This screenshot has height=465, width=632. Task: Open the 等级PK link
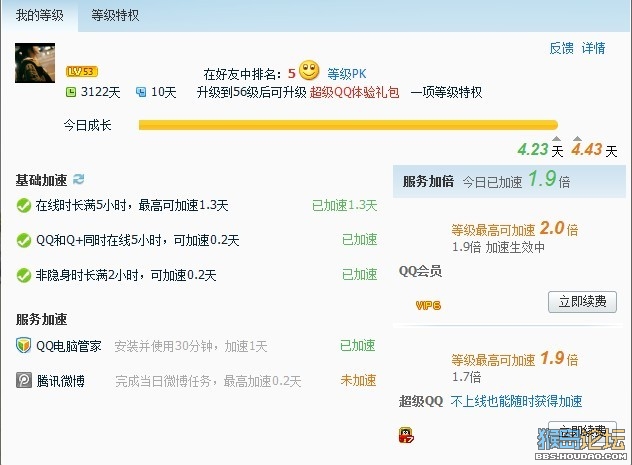point(347,74)
